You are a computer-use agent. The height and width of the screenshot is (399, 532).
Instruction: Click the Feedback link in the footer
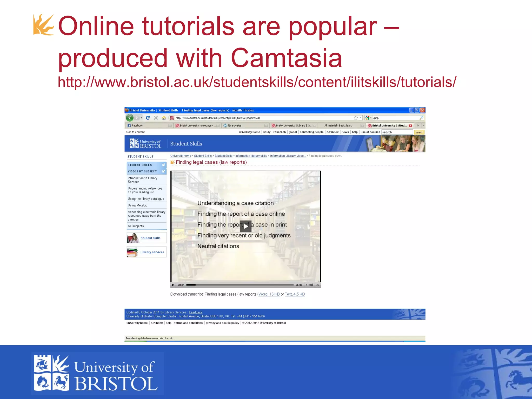[195, 312]
